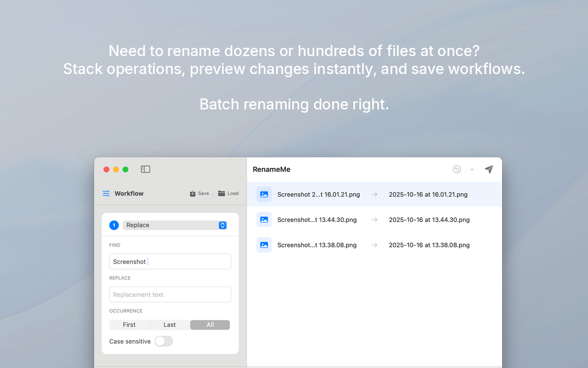Click the sidebar toggle icon
Screen dimensions: 588x368
pos(145,169)
